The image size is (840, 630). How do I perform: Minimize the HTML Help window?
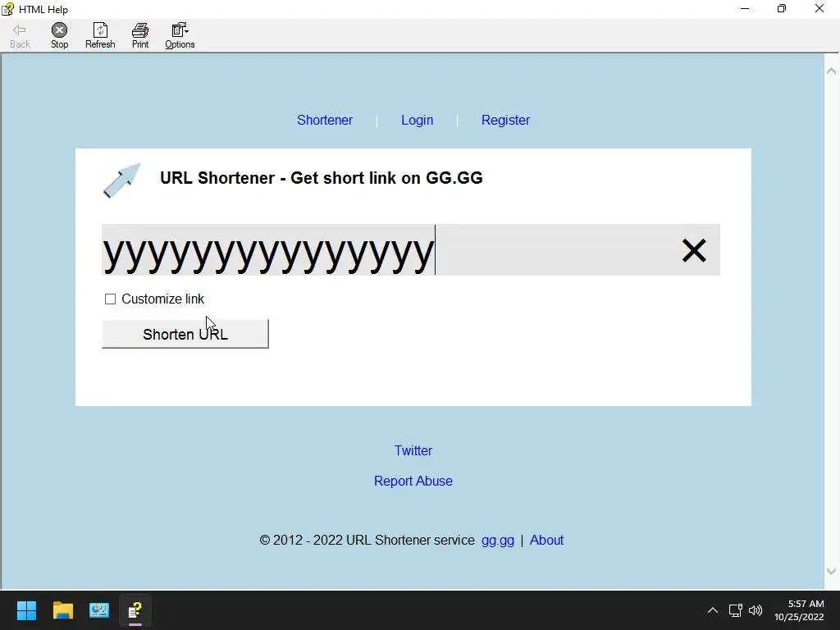point(745,8)
